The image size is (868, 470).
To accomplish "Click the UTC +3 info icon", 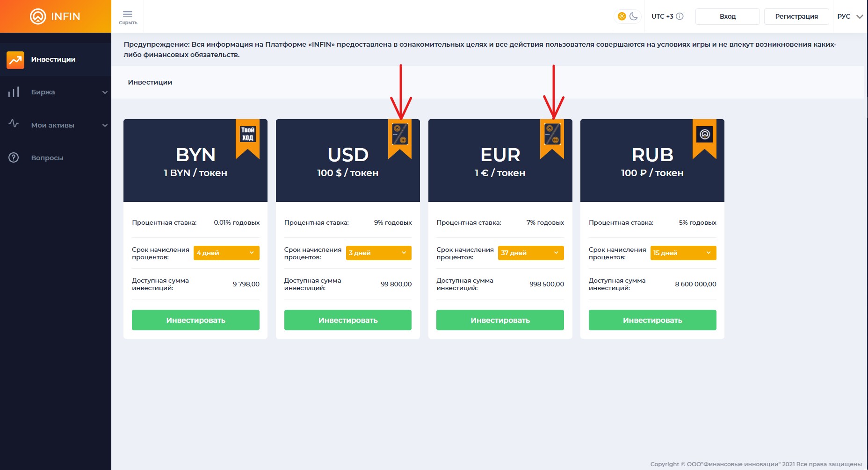I will 680,16.
